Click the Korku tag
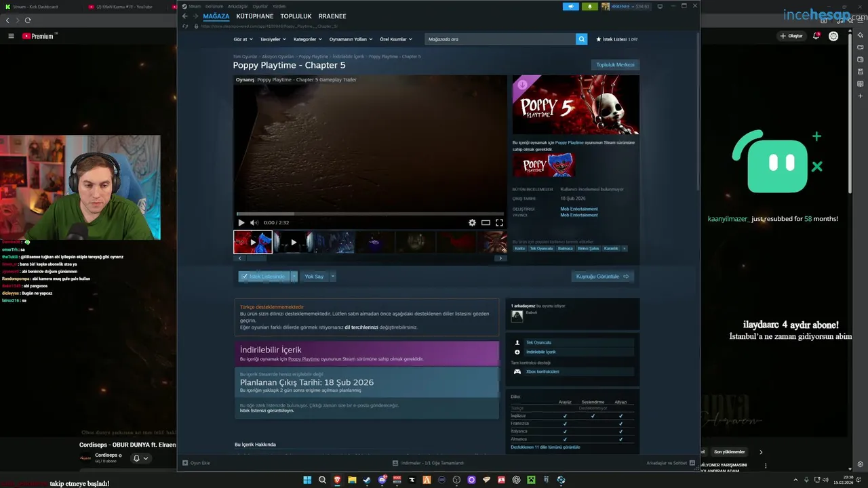The width and height of the screenshot is (868, 488). [519, 249]
